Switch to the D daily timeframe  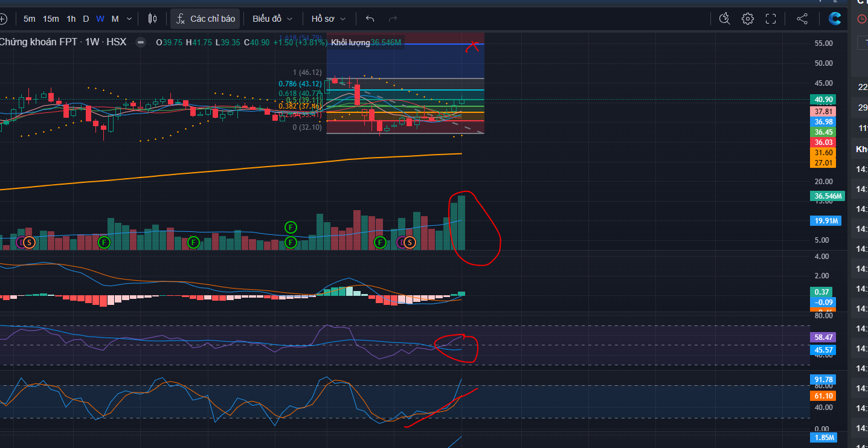(86, 19)
